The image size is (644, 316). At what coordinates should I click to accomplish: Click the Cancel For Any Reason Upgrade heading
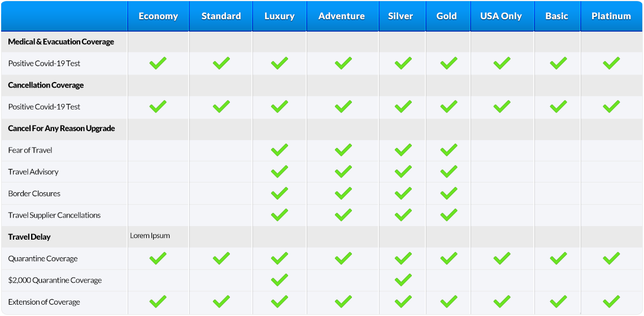[x=61, y=128]
